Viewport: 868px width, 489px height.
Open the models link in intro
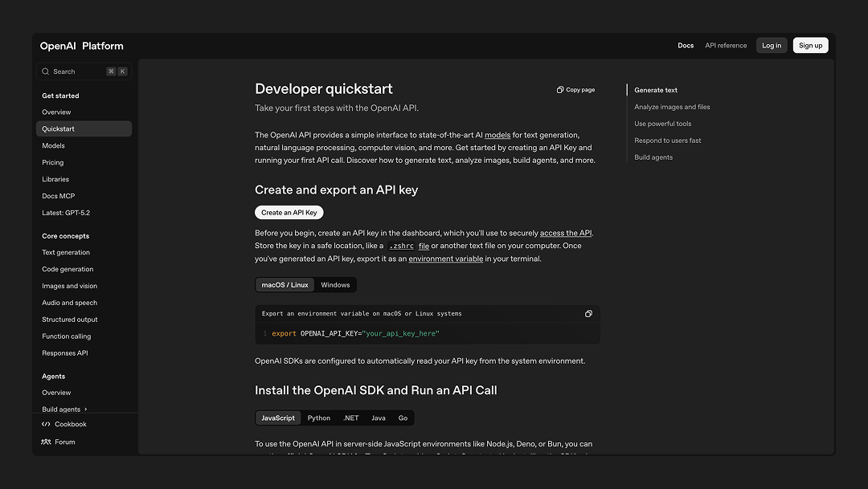(x=497, y=135)
